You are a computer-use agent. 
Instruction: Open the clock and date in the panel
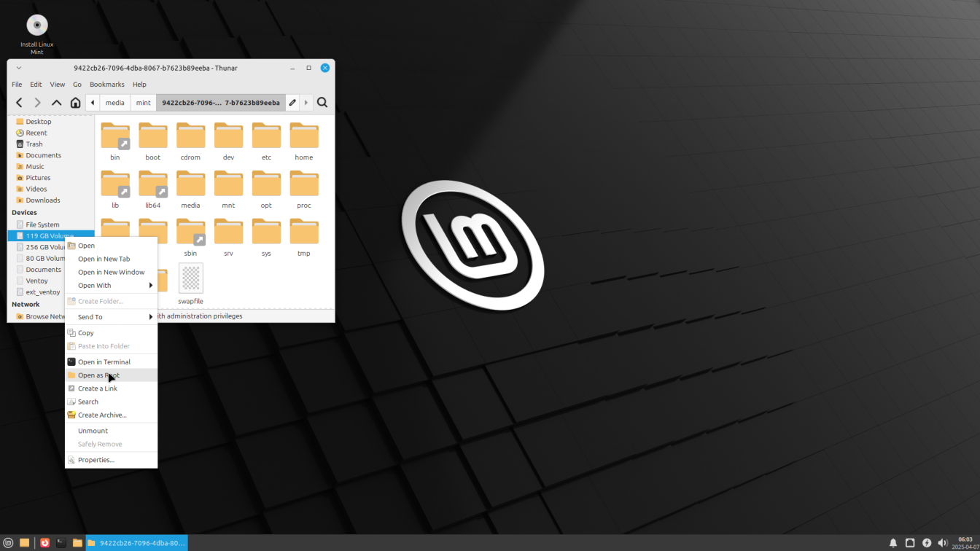(x=965, y=543)
